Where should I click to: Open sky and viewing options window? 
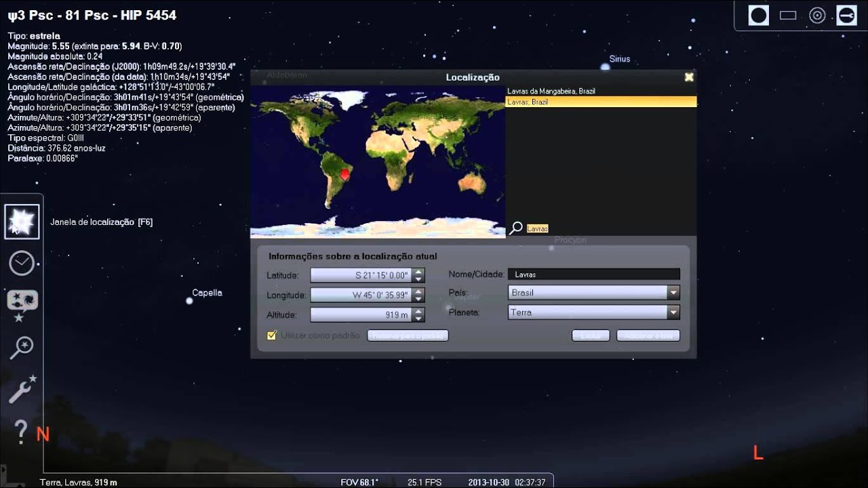point(22,304)
